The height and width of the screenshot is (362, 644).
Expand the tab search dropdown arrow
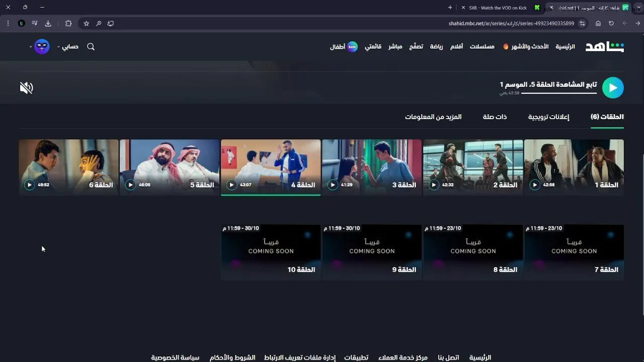pos(638,8)
